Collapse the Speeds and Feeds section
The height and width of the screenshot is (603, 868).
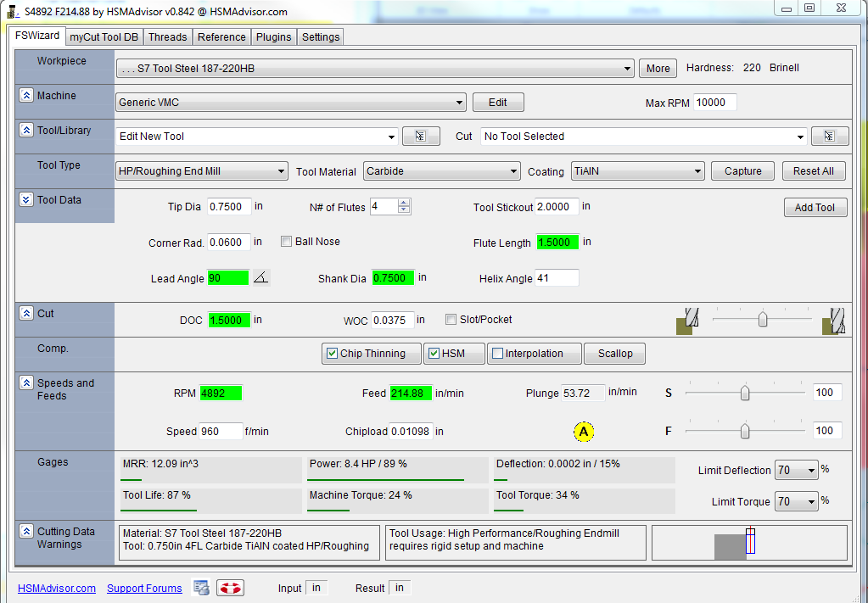26,383
